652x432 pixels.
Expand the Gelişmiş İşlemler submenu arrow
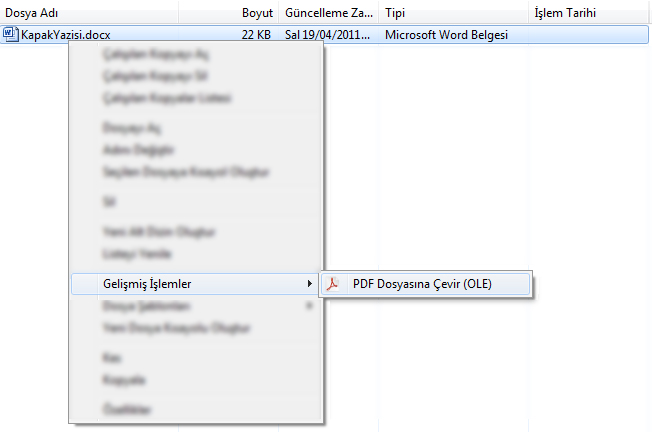(x=309, y=284)
